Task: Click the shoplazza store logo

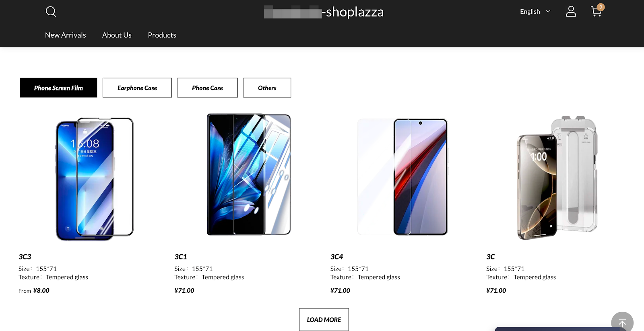Action: point(324,12)
